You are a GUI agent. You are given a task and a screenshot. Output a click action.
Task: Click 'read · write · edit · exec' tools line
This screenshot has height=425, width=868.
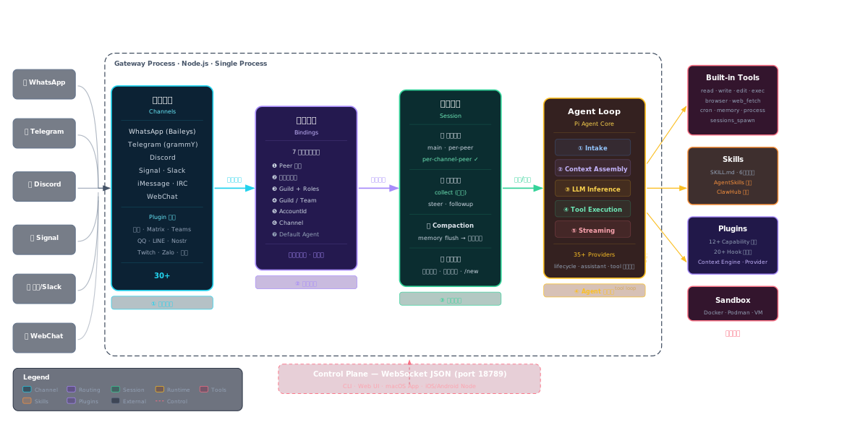tap(733, 90)
